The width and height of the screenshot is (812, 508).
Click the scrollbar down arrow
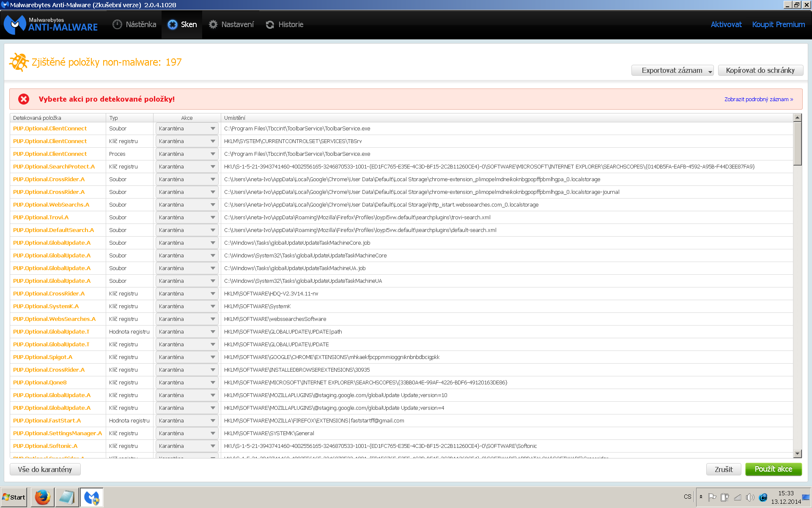coord(798,453)
